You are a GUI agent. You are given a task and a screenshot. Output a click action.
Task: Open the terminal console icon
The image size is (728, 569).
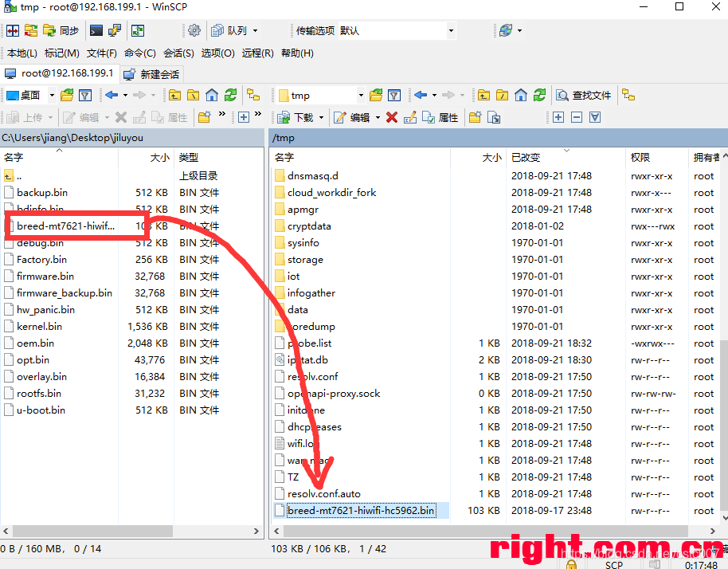coord(96,30)
